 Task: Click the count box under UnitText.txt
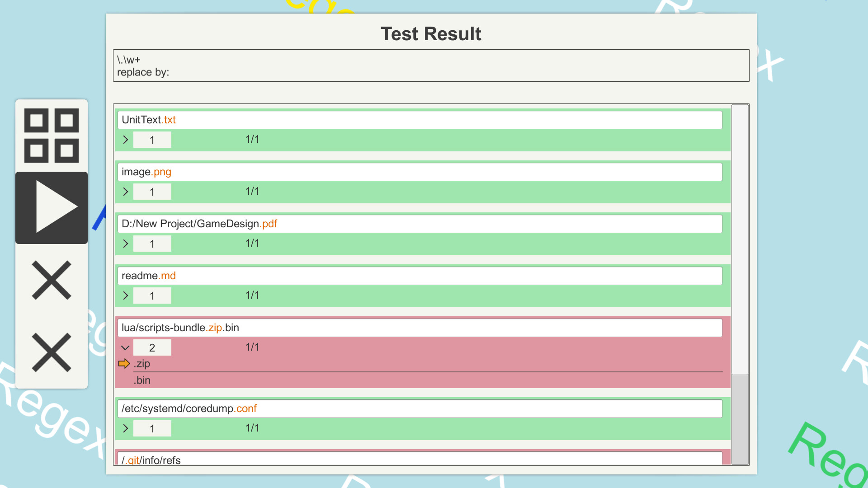(152, 140)
